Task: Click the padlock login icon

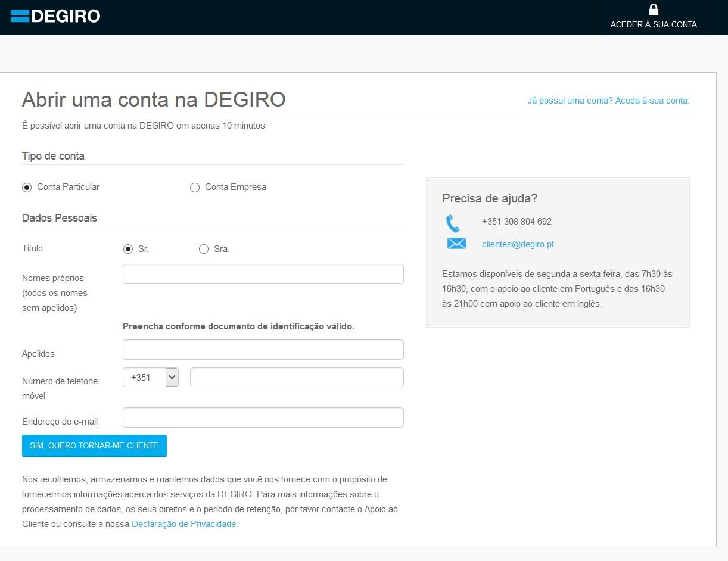Action: point(653,10)
